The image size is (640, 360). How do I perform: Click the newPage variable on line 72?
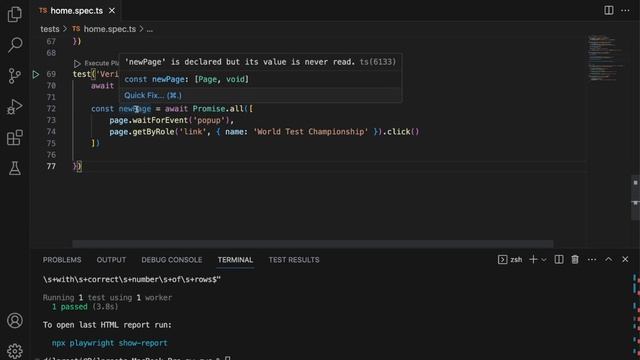[135, 109]
